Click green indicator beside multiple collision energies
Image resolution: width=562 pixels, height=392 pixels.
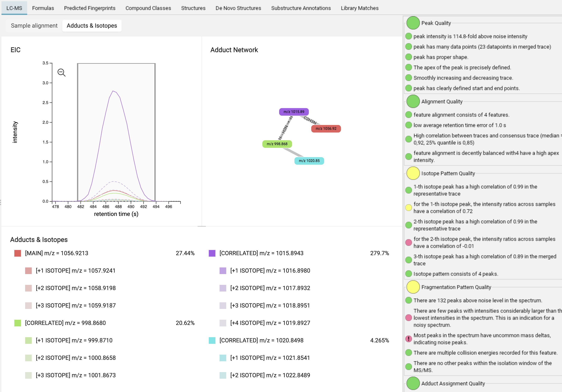(x=408, y=353)
